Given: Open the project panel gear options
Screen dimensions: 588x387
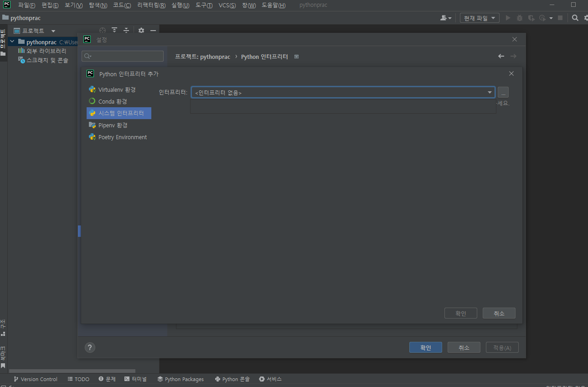Looking at the screenshot, I should click(x=141, y=31).
